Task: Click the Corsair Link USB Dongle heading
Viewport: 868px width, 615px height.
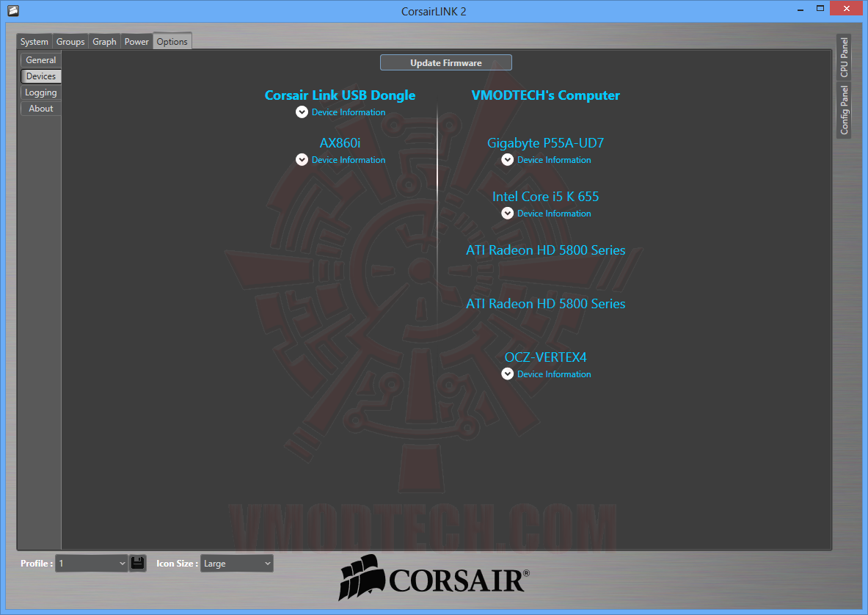Action: (340, 95)
